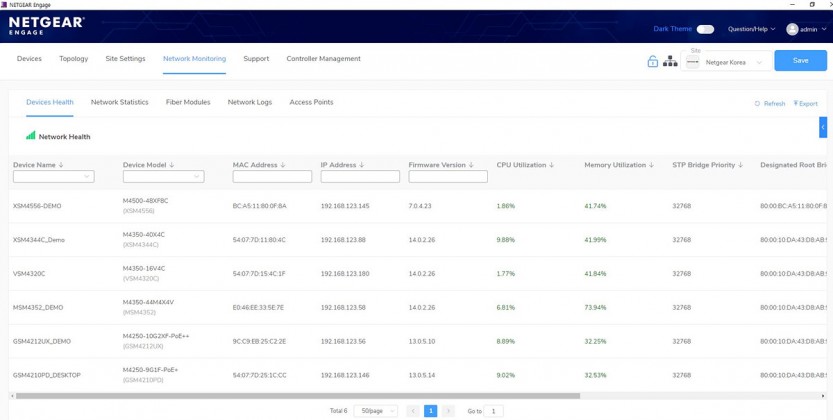The height and width of the screenshot is (420, 833).
Task: Click the Refresh link
Action: coord(770,104)
